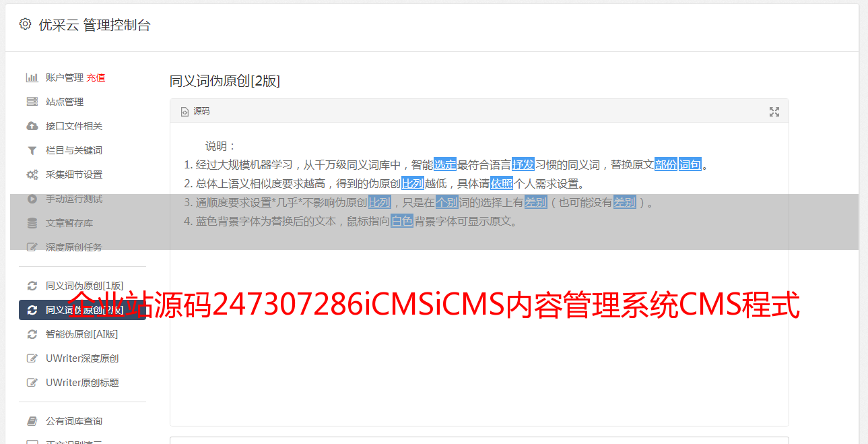The image size is (868, 444).
Task: Open UWriter原创标题 in the sidebar
Action: [x=82, y=383]
